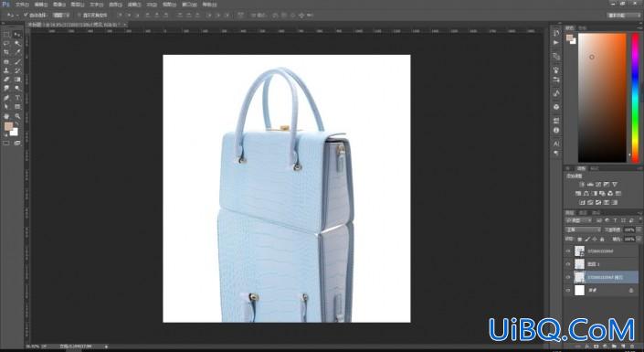644x352 pixels.
Task: Click the swap foreground/background colors arrow
Action: 16,124
